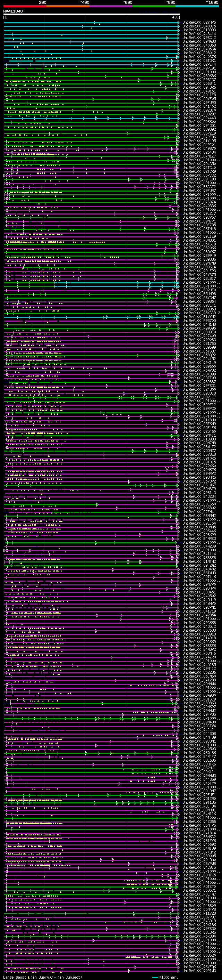The width and height of the screenshot is (222, 980).
Task: Open UniRef100_C6TN18 hit
Action: 199,229
